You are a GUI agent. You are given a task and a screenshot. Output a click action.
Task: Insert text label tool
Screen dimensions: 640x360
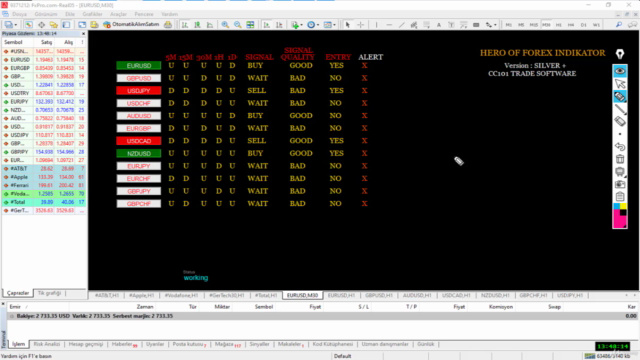pos(451,25)
